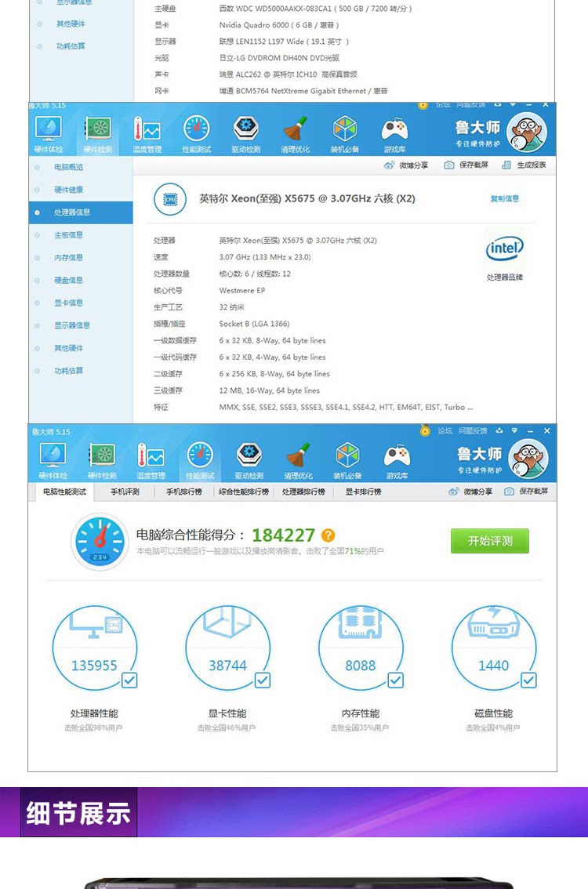This screenshot has height=889, width=588.
Task: Open 驱动检测 in performance score window toolbar
Action: [x=249, y=461]
